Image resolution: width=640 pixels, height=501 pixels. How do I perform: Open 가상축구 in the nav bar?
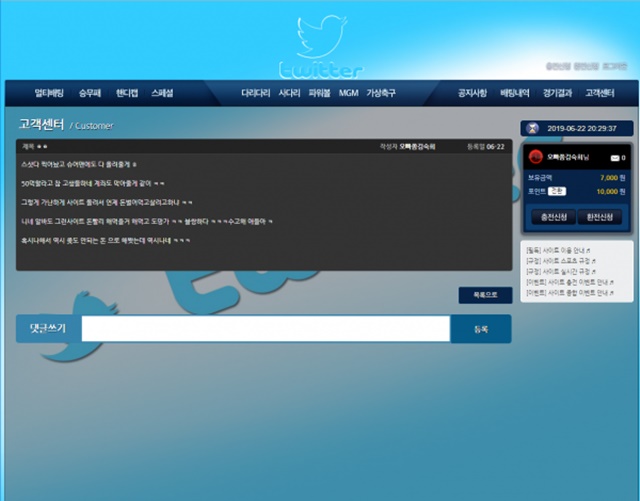[x=380, y=93]
